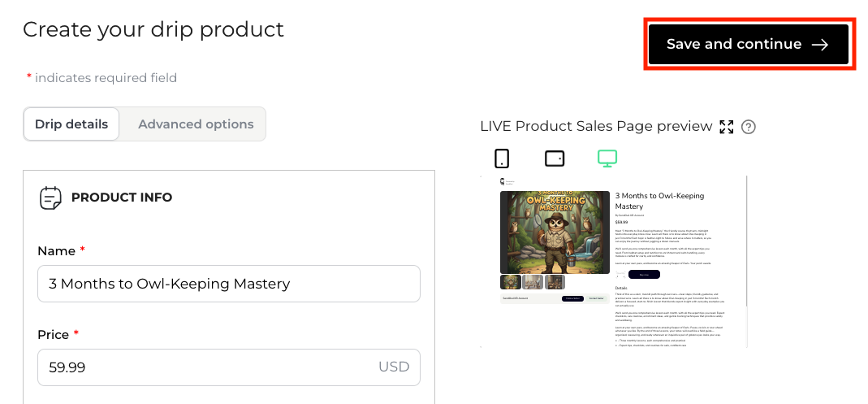Select the second preview thumbnail image
Image resolution: width=868 pixels, height=404 pixels.
tap(533, 282)
